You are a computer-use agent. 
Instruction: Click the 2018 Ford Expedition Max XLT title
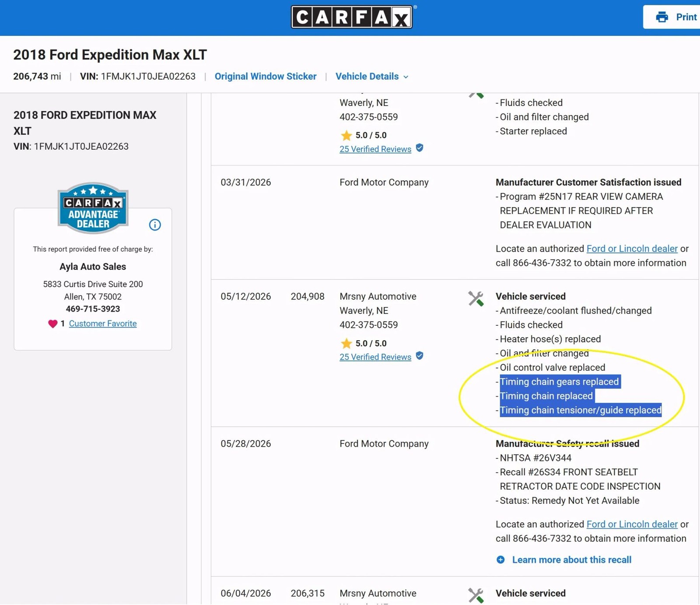(x=110, y=55)
